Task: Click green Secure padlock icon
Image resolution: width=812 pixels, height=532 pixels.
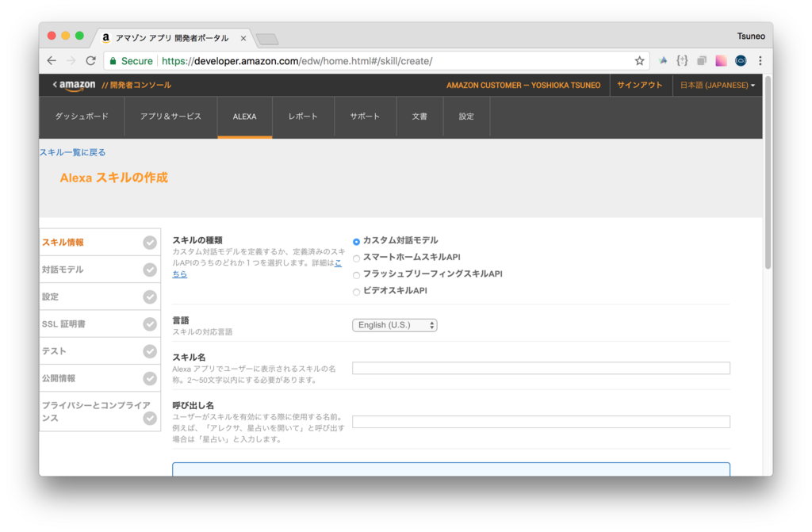Action: pos(113,60)
